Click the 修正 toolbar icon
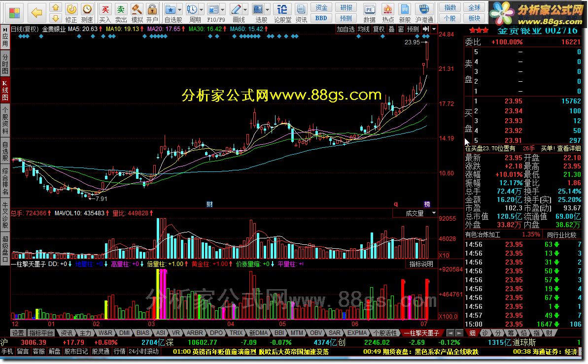Viewport: 588px width, 364px height. [71, 13]
